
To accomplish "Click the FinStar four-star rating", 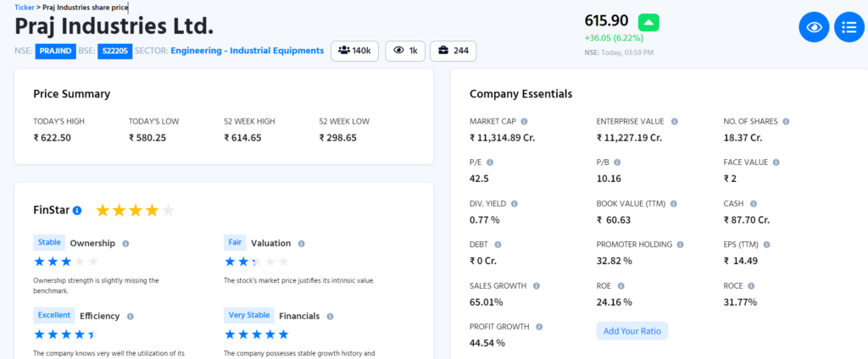I will click(x=136, y=210).
